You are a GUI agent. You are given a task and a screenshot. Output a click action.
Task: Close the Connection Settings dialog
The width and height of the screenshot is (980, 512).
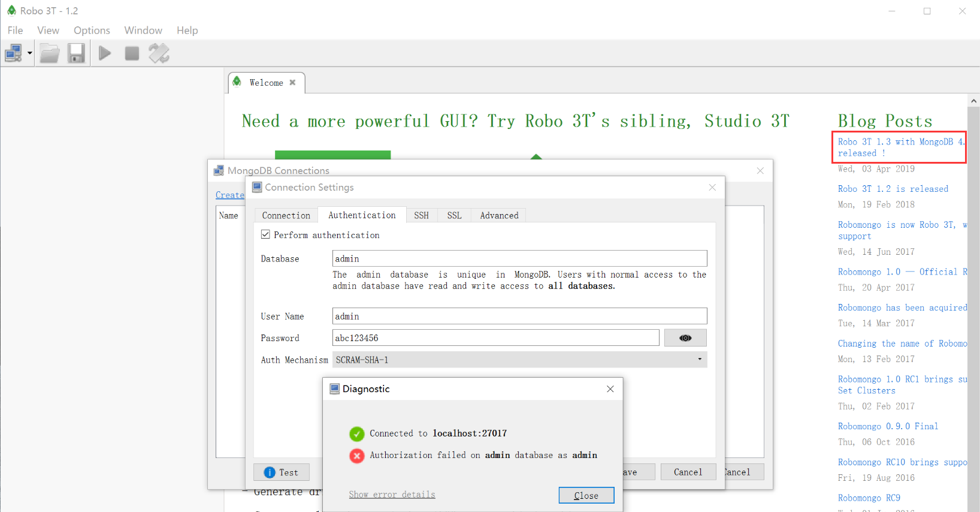[x=712, y=188]
